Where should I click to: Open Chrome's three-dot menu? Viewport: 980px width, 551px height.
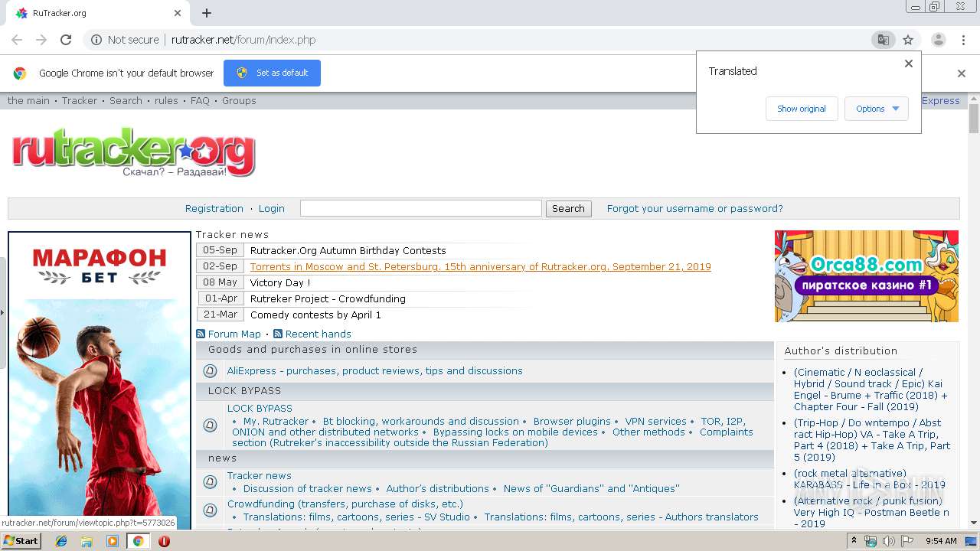click(x=963, y=40)
